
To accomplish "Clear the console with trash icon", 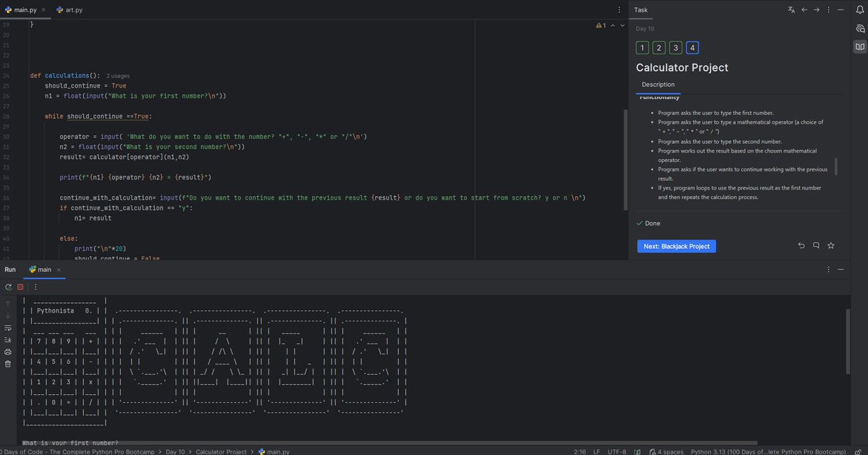I will tap(8, 364).
